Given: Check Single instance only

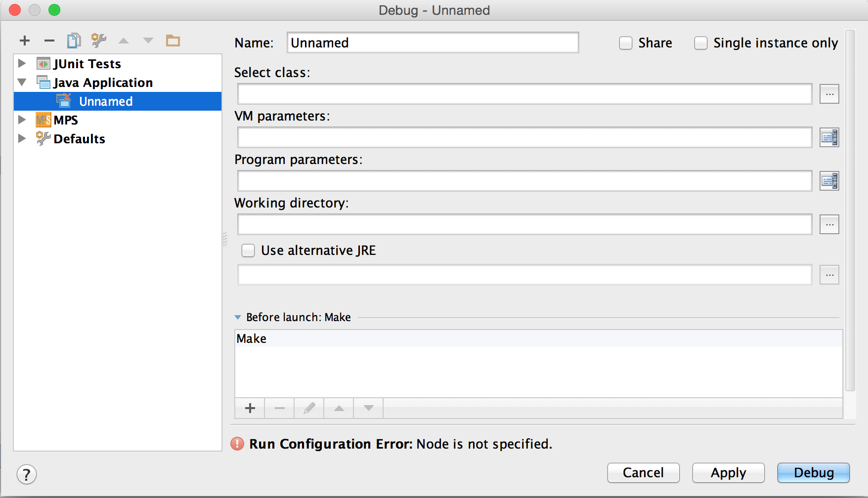Looking at the screenshot, I should point(701,43).
